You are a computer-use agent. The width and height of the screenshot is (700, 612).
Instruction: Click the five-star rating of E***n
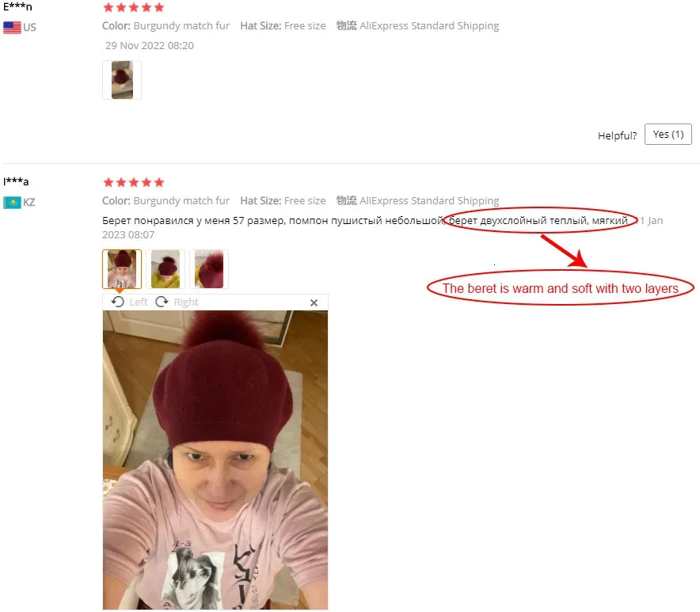134,8
